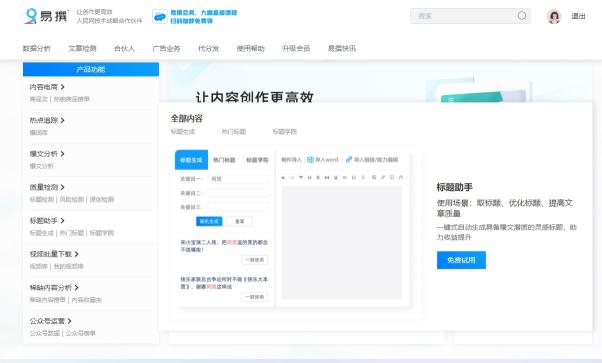The height and width of the screenshot is (363, 602).
Task: Select 热门标题 under 全部内容
Action: [234, 132]
